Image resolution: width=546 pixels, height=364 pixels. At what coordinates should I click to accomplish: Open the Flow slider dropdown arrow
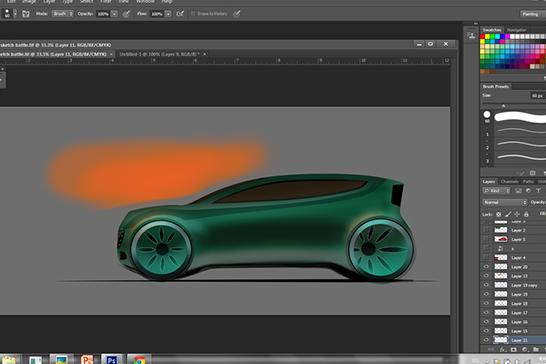(x=168, y=14)
